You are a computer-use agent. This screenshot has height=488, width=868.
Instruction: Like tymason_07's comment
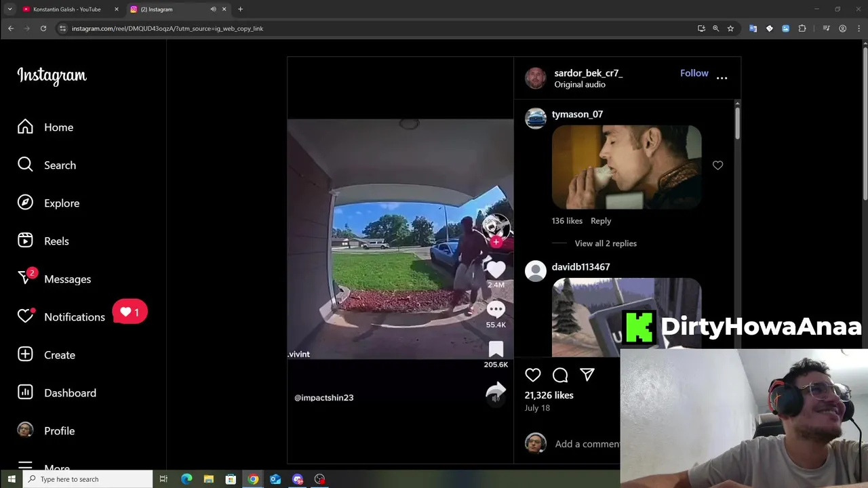(717, 165)
